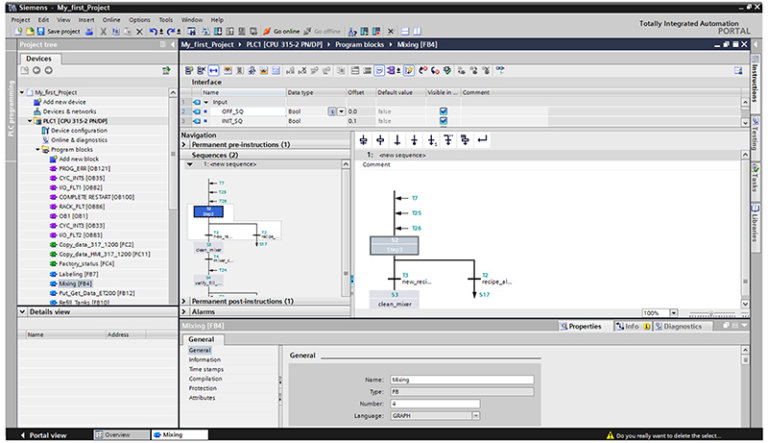Open the Tools menu
The height and width of the screenshot is (443, 768).
pyautogui.click(x=166, y=20)
